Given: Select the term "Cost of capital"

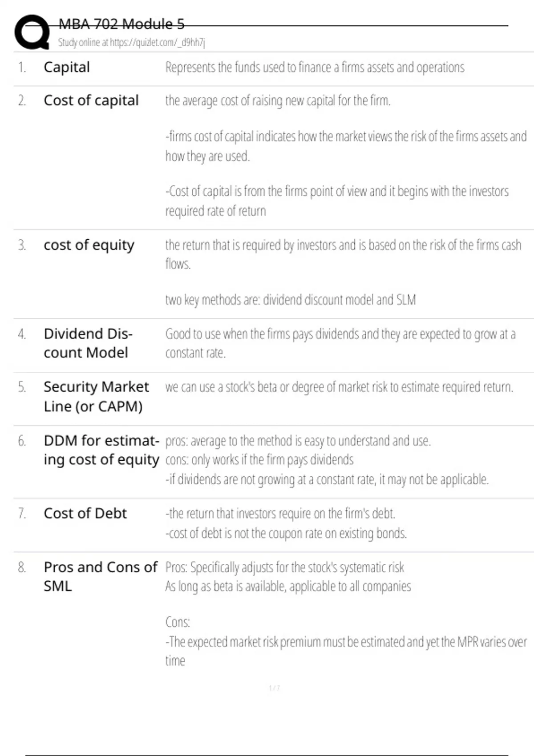Looking at the screenshot, I should point(91,101).
